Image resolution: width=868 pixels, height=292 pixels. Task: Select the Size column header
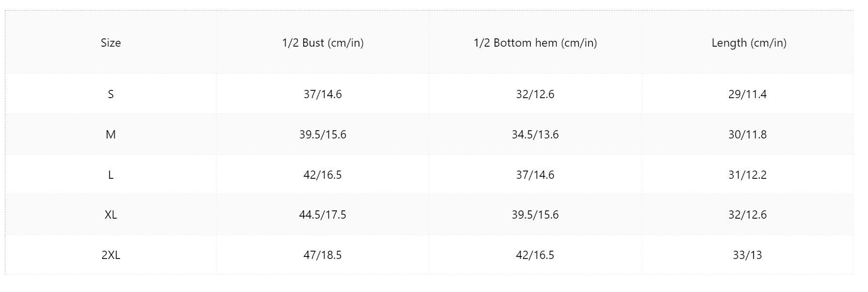[x=111, y=43]
